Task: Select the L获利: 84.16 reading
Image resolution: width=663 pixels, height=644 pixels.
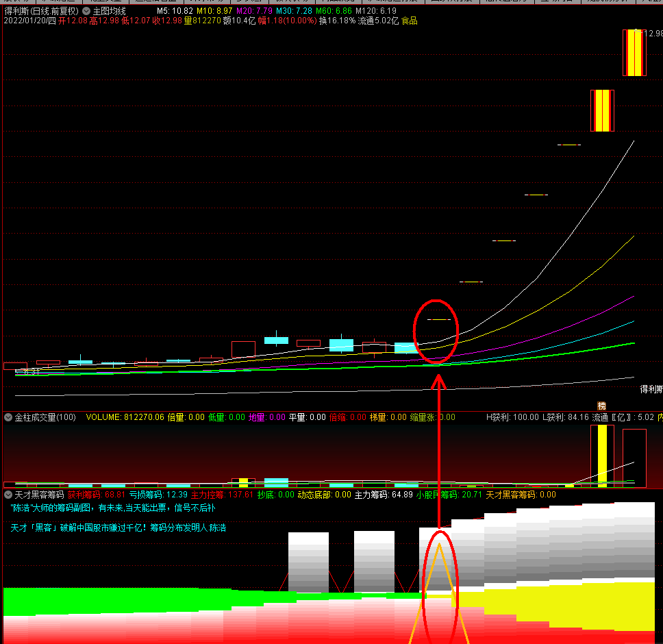Action: coord(566,417)
